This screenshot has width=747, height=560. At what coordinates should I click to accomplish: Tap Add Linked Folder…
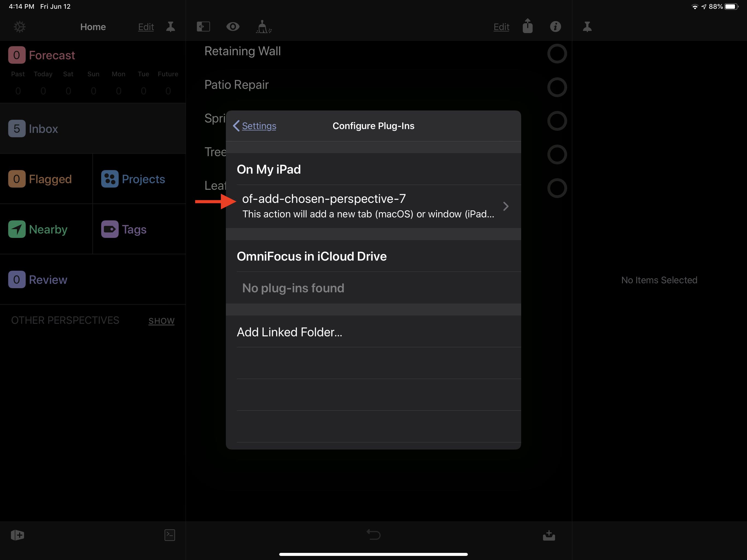click(289, 332)
